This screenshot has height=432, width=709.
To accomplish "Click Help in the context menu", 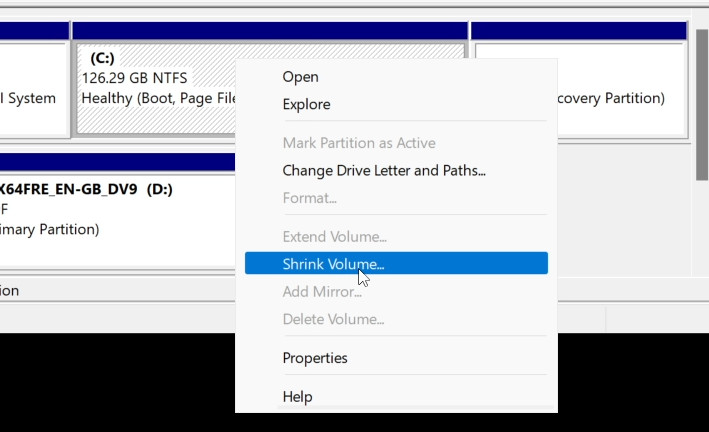I will click(297, 397).
